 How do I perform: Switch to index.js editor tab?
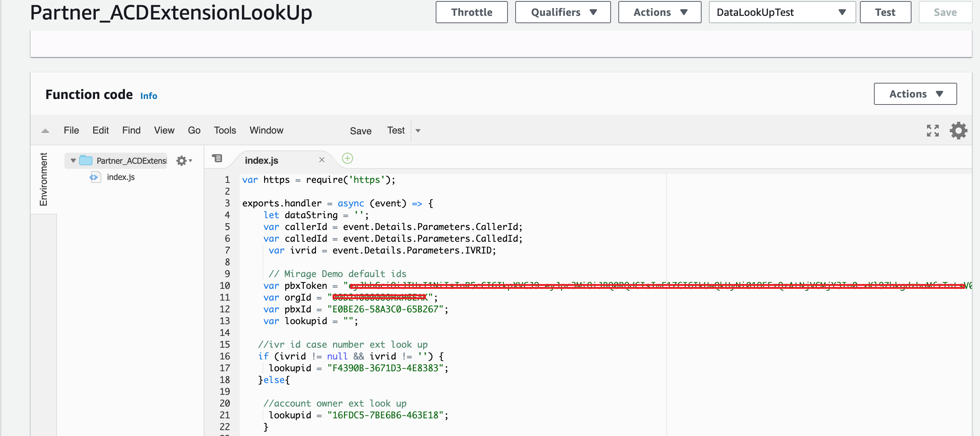click(261, 160)
